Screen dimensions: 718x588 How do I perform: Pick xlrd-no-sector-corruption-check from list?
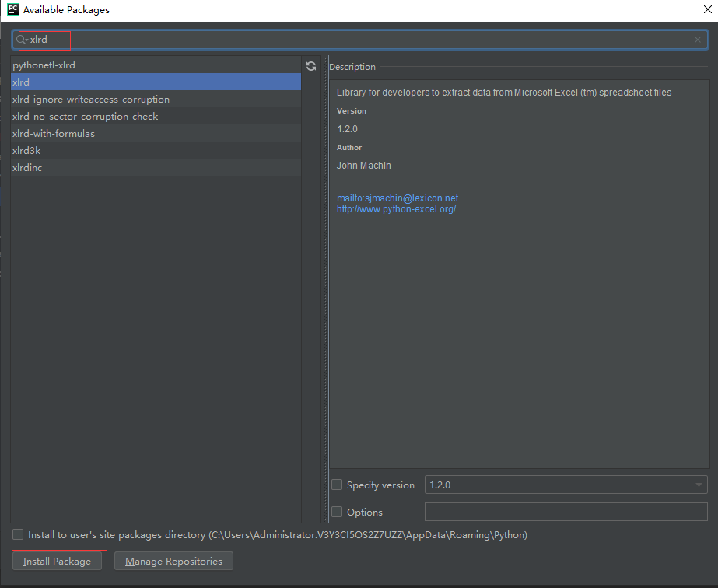86,117
